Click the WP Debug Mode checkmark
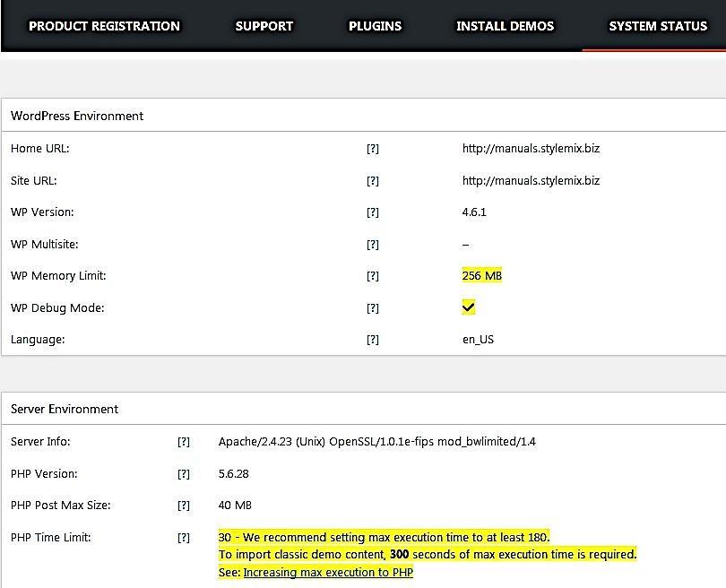The width and height of the screenshot is (726, 588). [x=469, y=307]
